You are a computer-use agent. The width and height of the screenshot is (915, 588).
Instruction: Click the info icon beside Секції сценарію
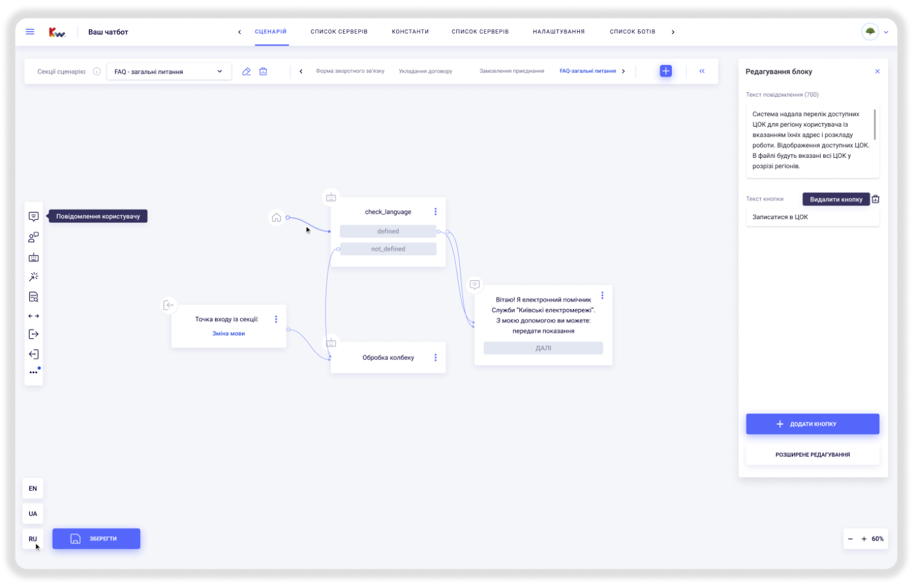[97, 71]
